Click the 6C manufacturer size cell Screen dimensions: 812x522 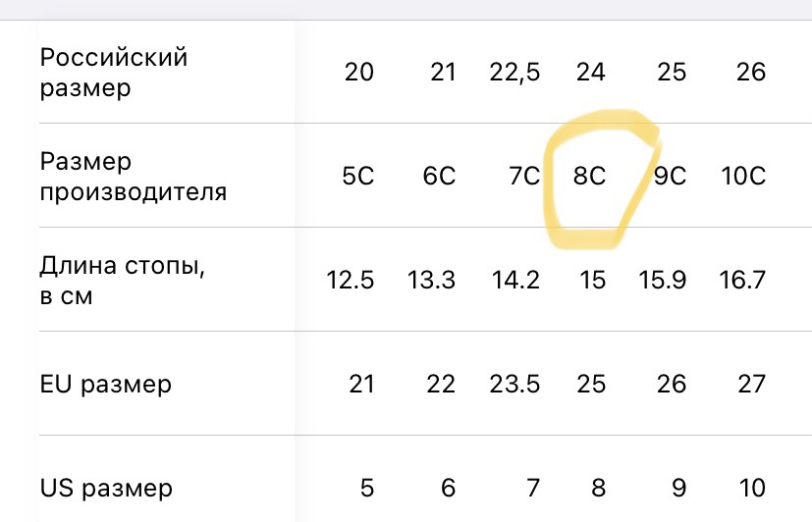(439, 176)
